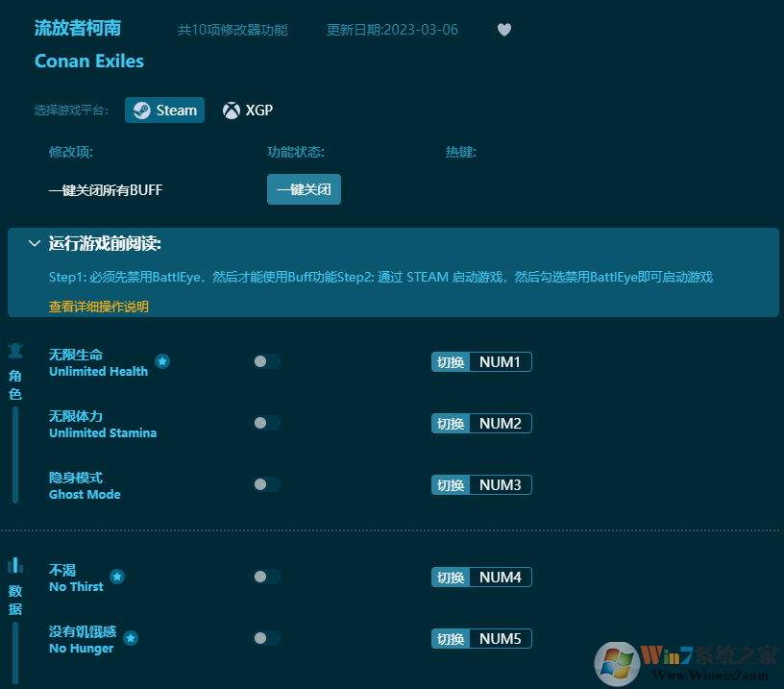Click the character category icon in sidebar
784x689 pixels.
click(15, 351)
